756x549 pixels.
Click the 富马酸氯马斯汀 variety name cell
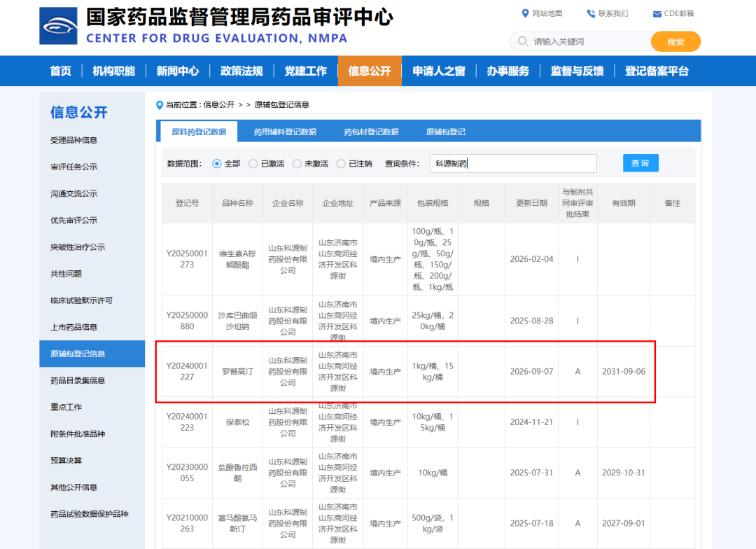click(238, 523)
